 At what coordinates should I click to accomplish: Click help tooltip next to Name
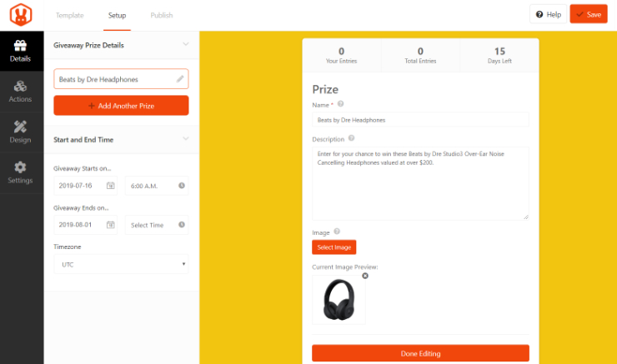tap(341, 104)
